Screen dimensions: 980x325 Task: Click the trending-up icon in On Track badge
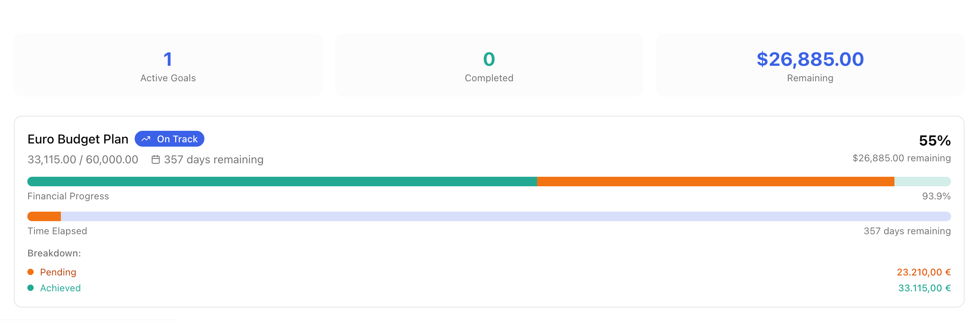tap(146, 139)
